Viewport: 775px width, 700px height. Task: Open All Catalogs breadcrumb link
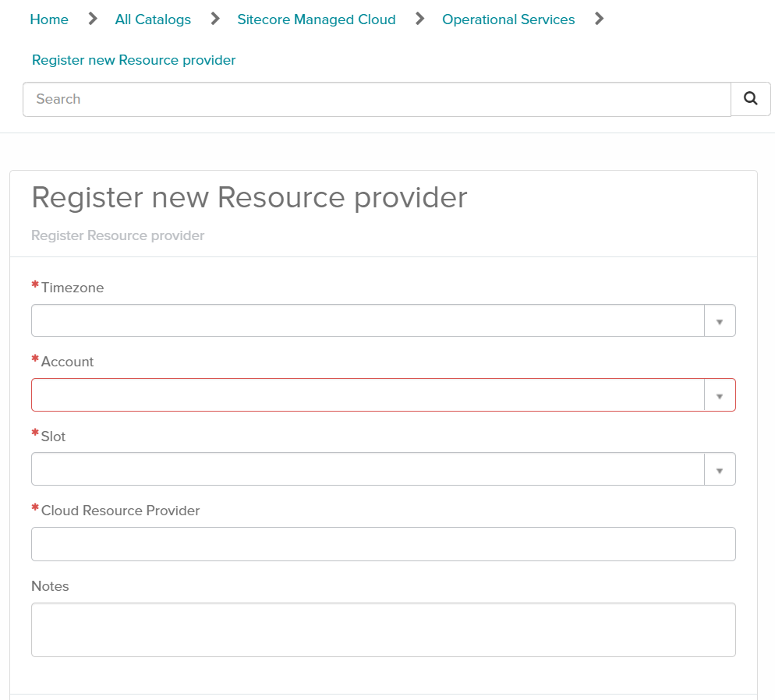coord(153,19)
